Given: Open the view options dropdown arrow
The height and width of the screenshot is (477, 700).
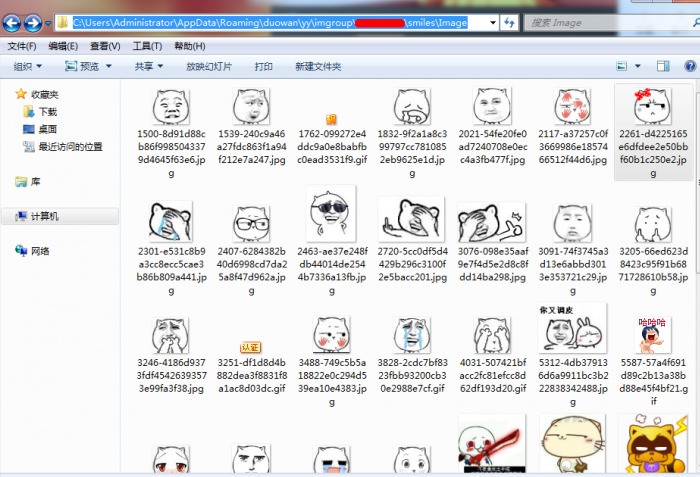Looking at the screenshot, I should click(x=638, y=67).
